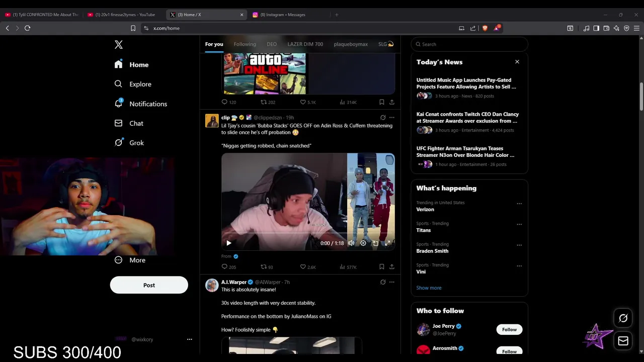Image resolution: width=644 pixels, height=362 pixels.
Task: Seek on the clip video progress bar
Action: point(308,234)
